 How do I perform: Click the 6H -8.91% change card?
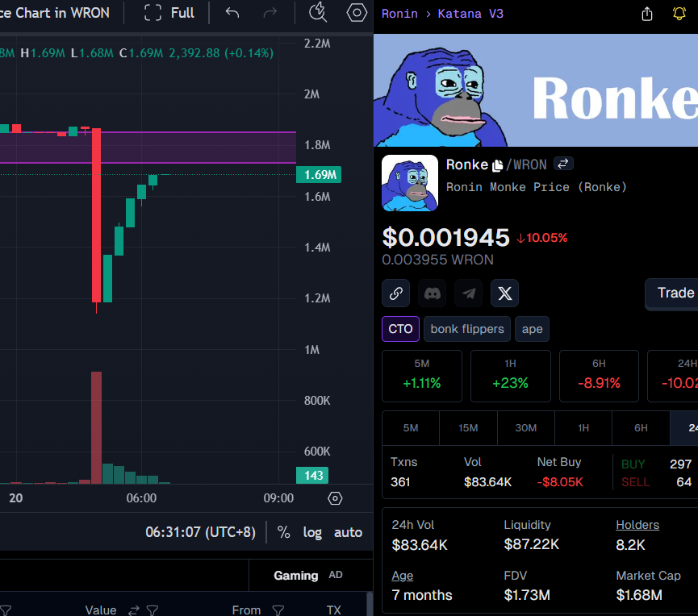[599, 376]
